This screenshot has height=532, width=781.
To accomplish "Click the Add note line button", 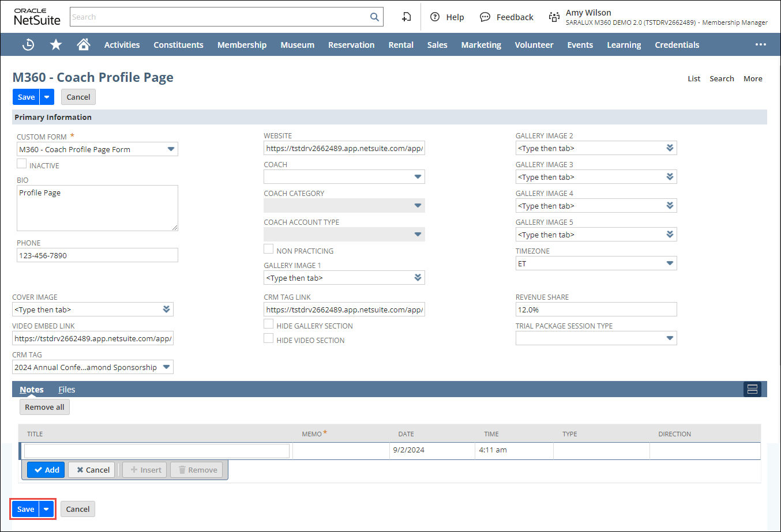I will pos(46,470).
